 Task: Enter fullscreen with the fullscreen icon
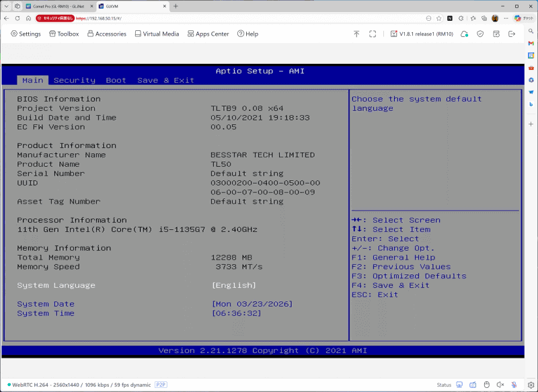point(373,34)
